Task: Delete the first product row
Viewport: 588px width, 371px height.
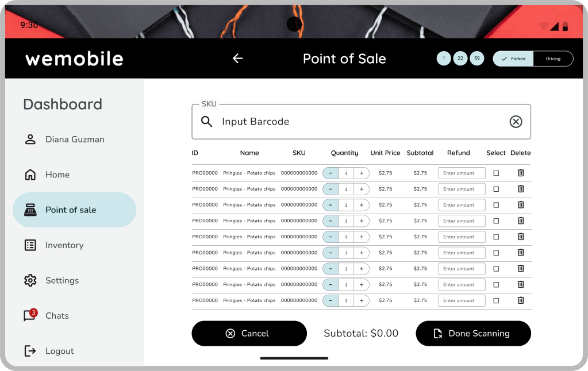Action: [x=521, y=173]
